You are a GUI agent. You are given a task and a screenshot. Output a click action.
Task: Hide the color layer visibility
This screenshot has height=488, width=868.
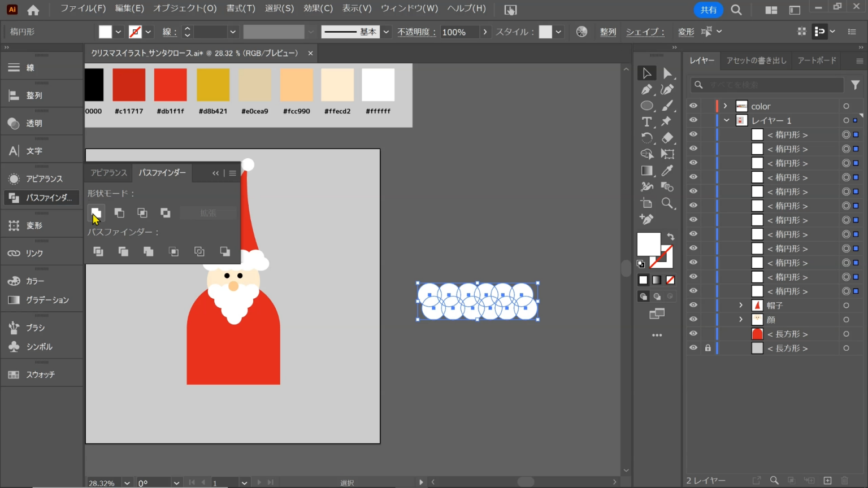pyautogui.click(x=693, y=105)
